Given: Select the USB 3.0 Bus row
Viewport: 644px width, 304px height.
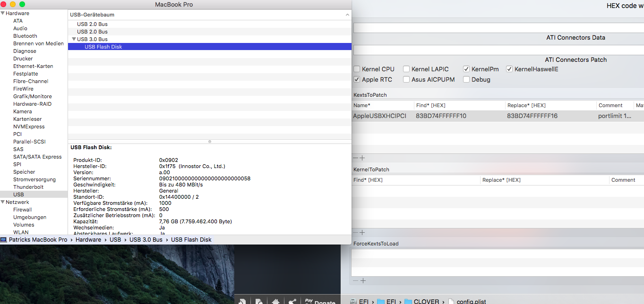Looking at the screenshot, I should click(x=210, y=39).
